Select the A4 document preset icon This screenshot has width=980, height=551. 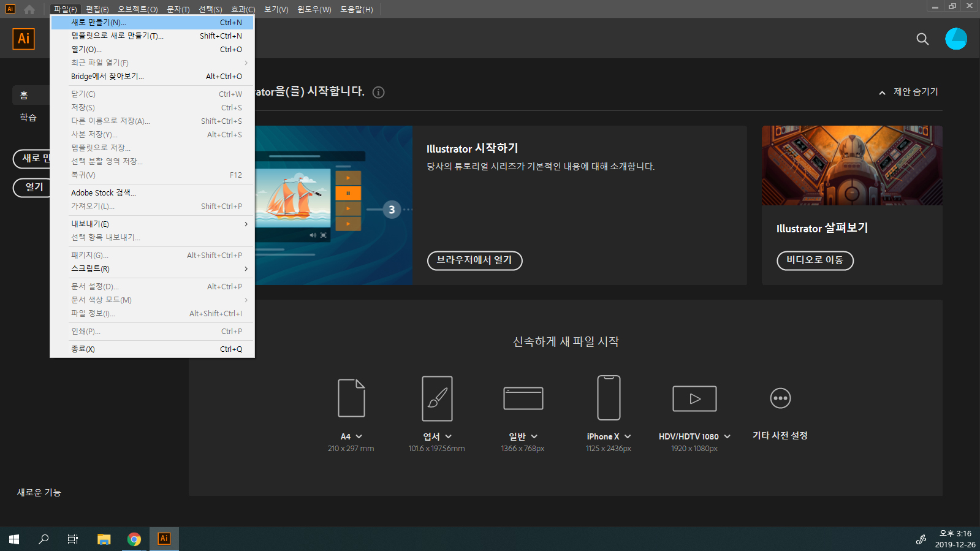click(x=351, y=398)
